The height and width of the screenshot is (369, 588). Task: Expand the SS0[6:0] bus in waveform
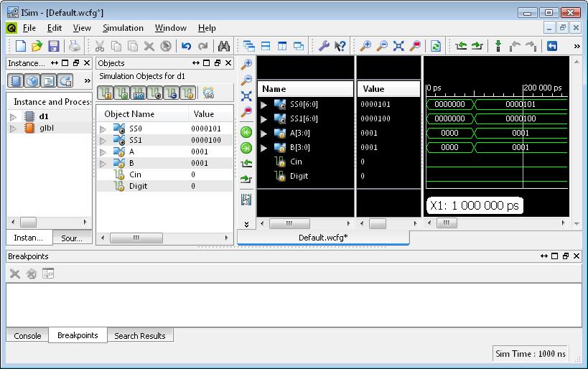click(264, 105)
